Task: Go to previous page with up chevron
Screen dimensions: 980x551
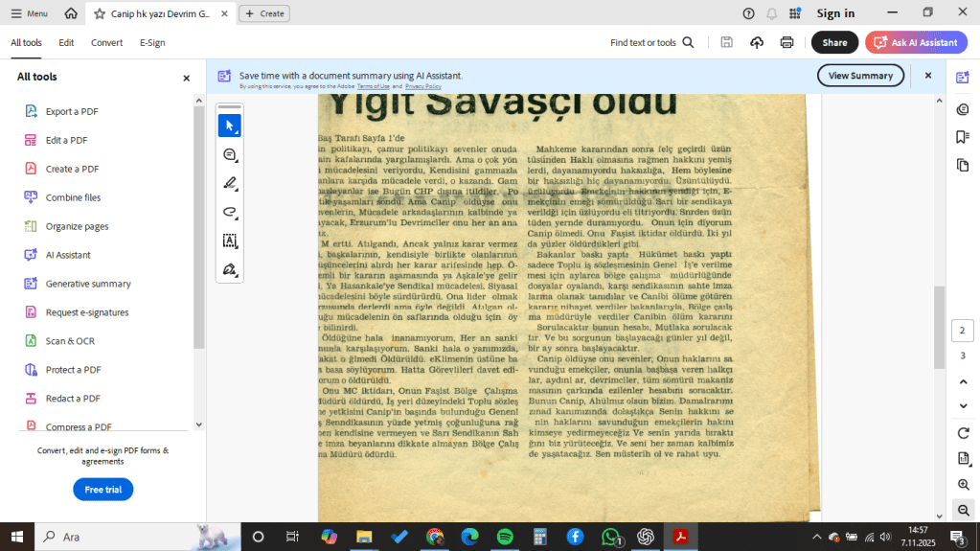Action: 963,381
